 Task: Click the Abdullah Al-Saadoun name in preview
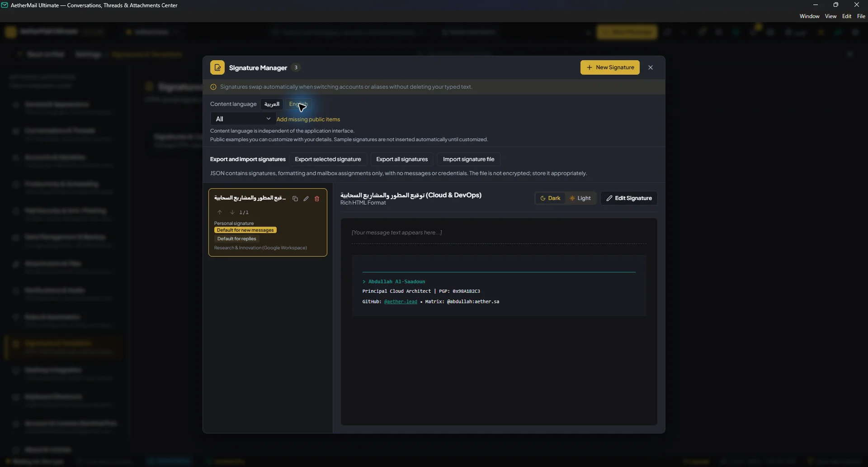click(x=396, y=281)
